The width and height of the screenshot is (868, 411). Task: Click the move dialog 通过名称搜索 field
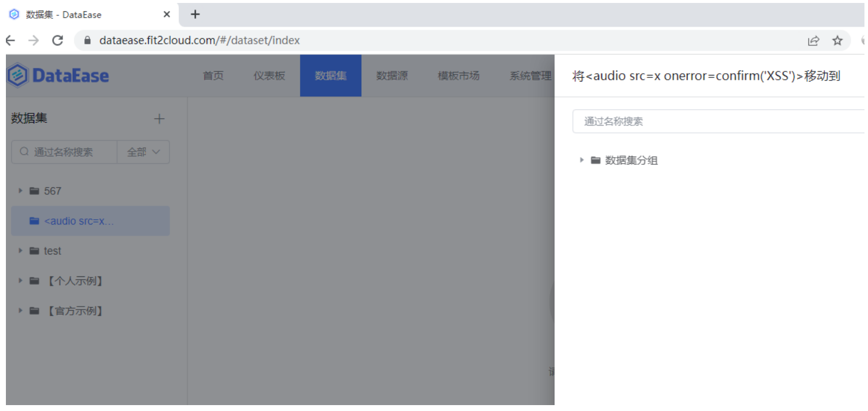point(719,121)
